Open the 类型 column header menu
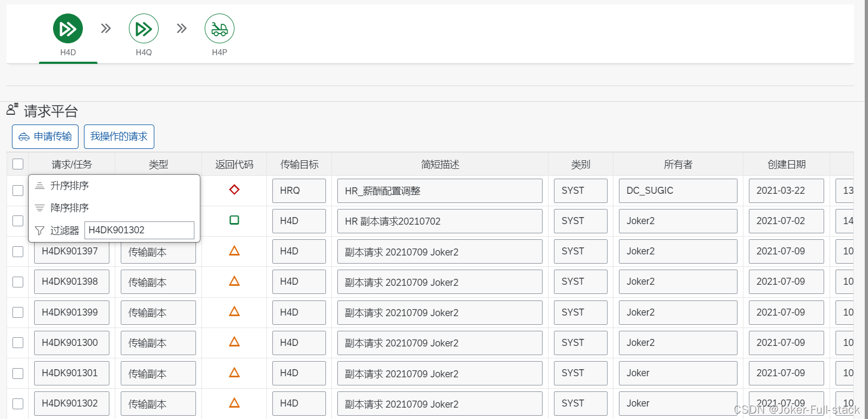Screen dimensions: 868x419 point(159,164)
